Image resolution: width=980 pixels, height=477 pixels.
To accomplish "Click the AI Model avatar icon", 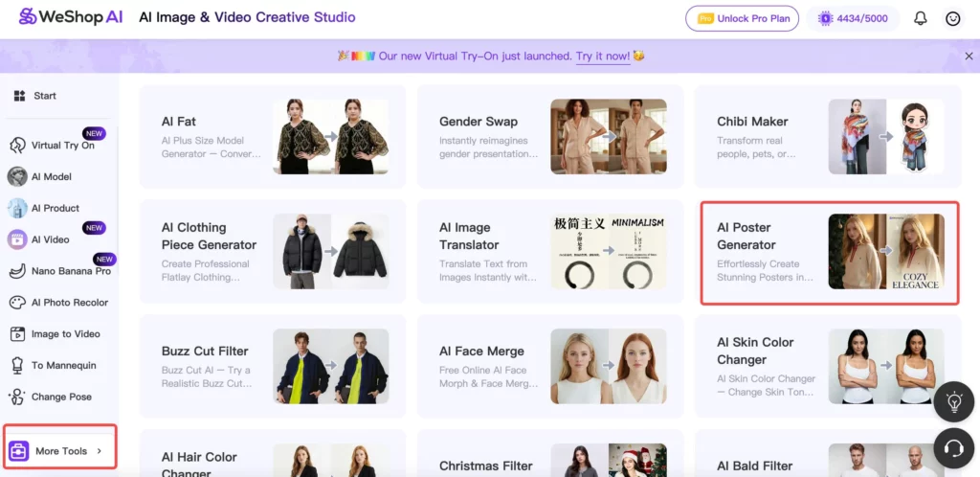I will click(17, 176).
